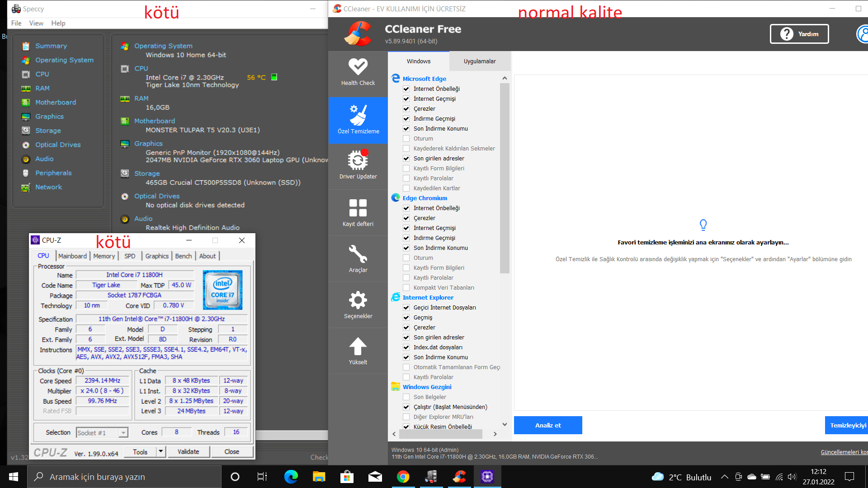This screenshot has width=868, height=488.
Task: Open the Araçlar tools section
Action: point(358,258)
